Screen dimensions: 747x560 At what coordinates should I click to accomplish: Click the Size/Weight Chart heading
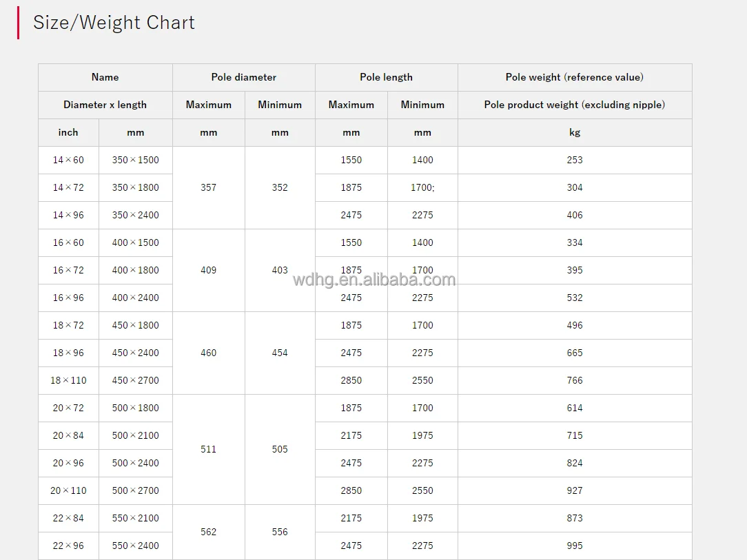point(114,23)
